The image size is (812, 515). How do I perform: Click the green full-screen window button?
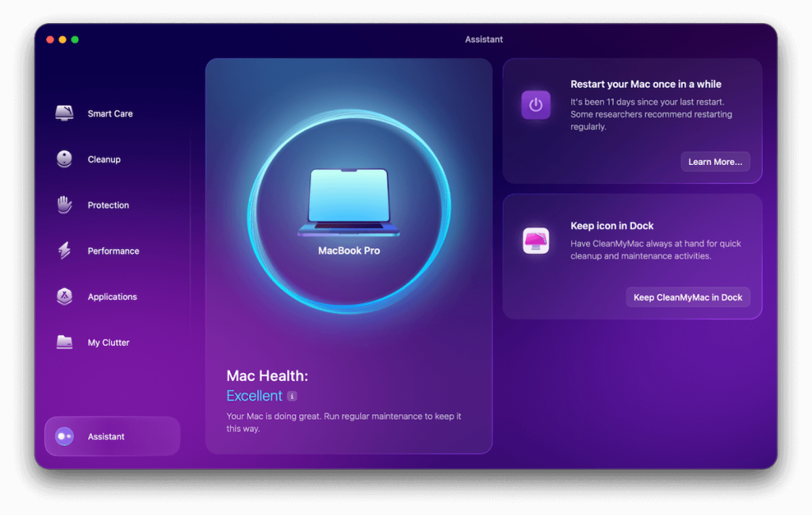click(75, 40)
